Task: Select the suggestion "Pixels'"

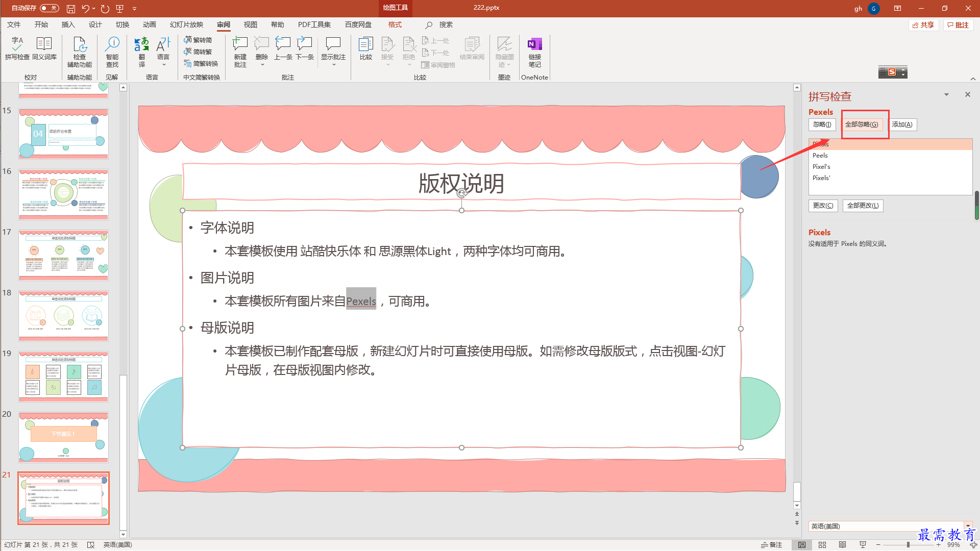Action: click(890, 178)
